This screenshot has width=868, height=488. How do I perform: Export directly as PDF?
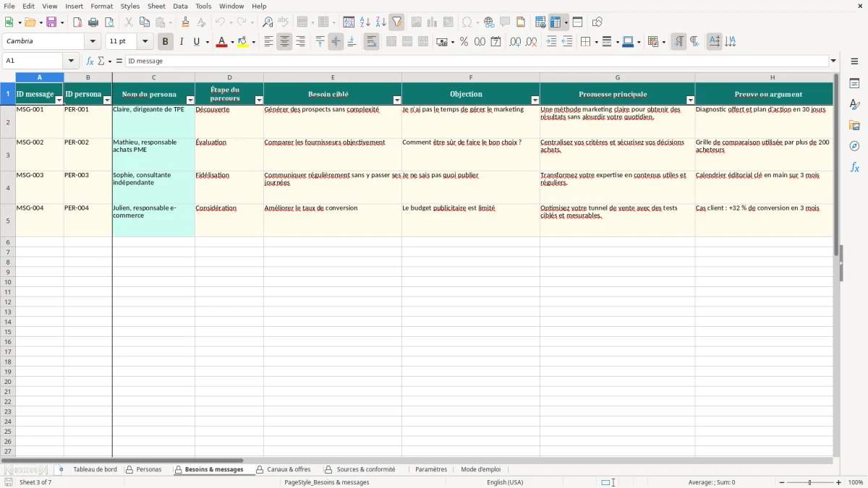(77, 22)
